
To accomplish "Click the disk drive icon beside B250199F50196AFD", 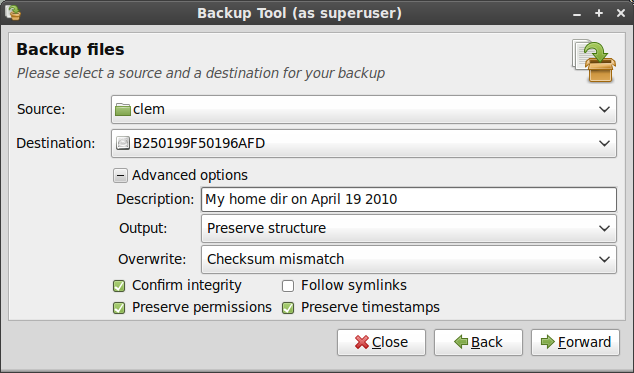I will point(123,143).
